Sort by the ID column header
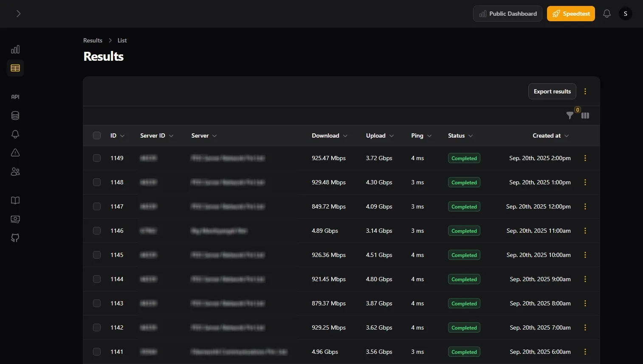The width and height of the screenshot is (643, 364). 118,135
